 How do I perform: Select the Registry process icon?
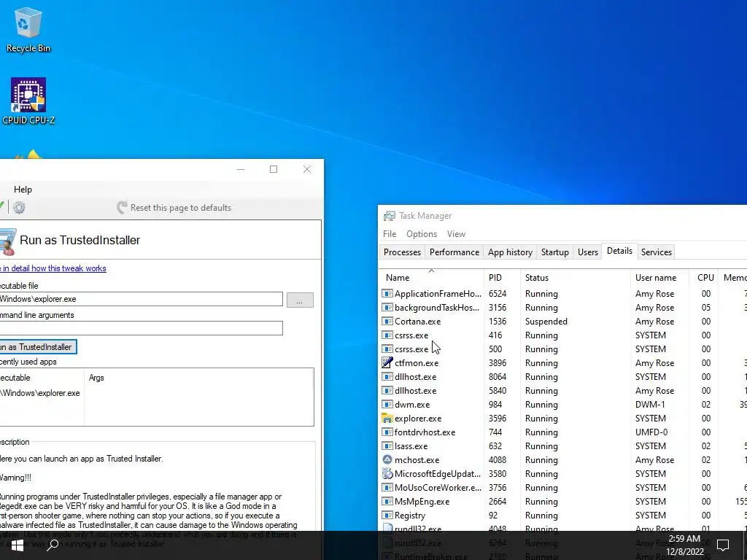click(387, 515)
